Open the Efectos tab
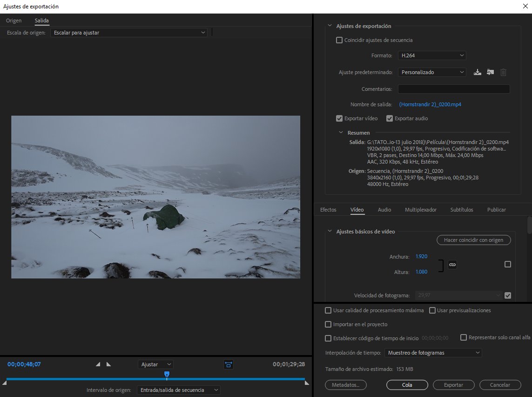This screenshot has height=397, width=532. coord(328,210)
